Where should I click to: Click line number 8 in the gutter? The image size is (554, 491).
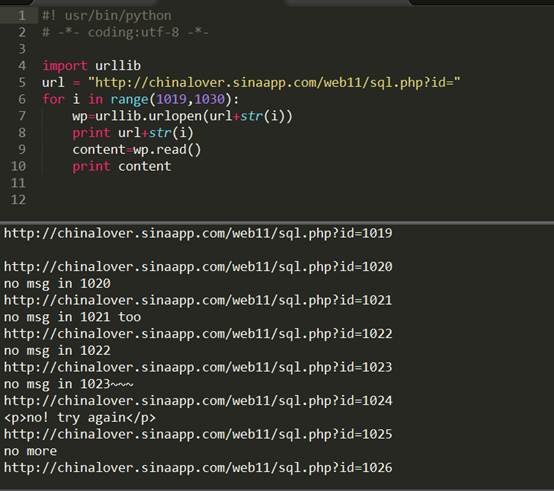click(x=22, y=133)
